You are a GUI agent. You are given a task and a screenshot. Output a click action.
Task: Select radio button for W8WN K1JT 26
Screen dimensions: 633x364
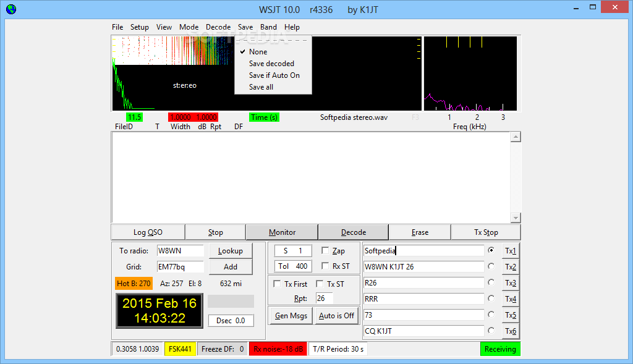point(491,266)
